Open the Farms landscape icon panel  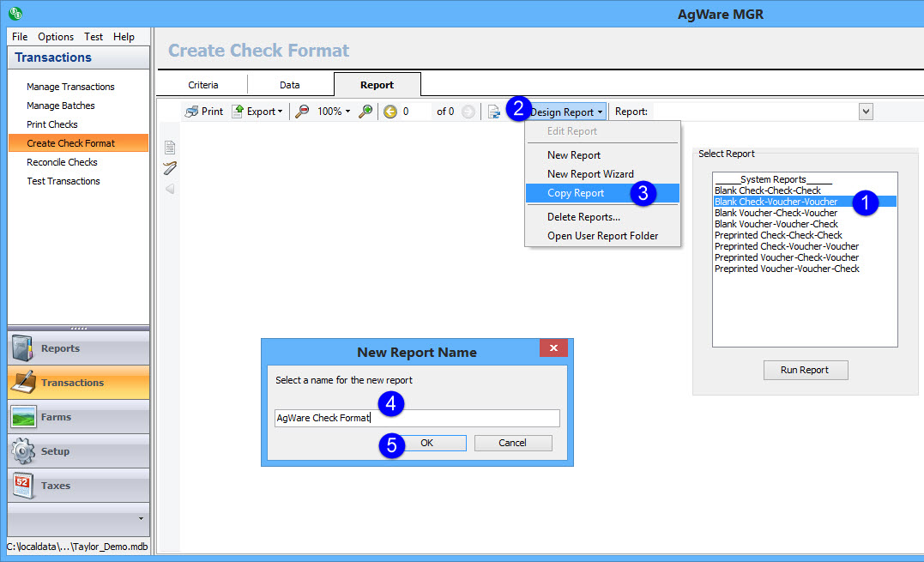click(x=23, y=417)
